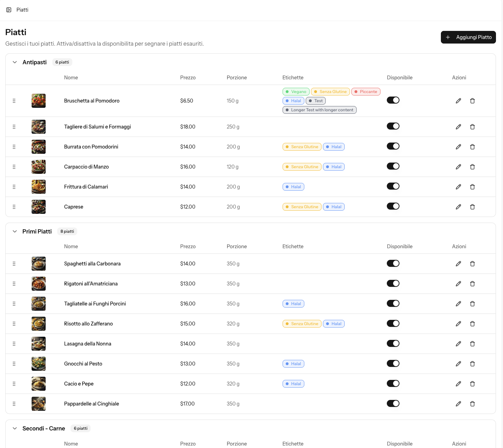Add a new dish with Aggiungi Piatto

(x=468, y=37)
